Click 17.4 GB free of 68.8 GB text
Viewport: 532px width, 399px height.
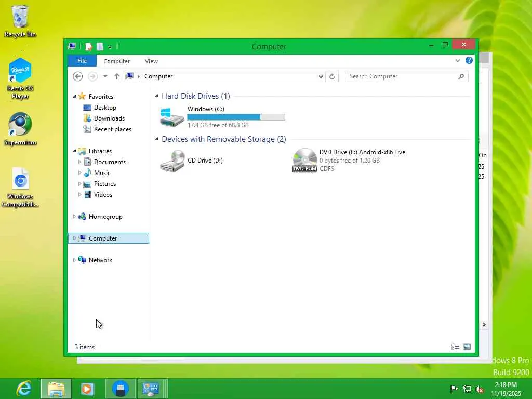point(218,125)
